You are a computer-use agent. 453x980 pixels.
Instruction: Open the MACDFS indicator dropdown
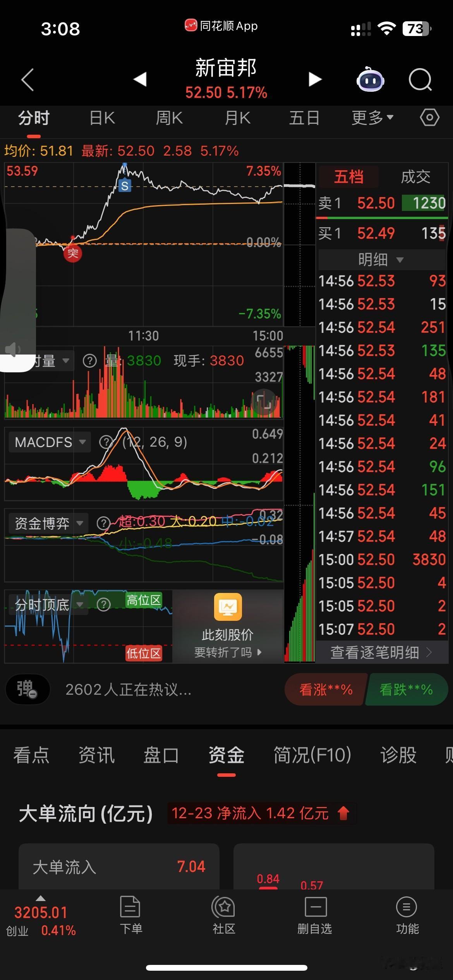49,442
